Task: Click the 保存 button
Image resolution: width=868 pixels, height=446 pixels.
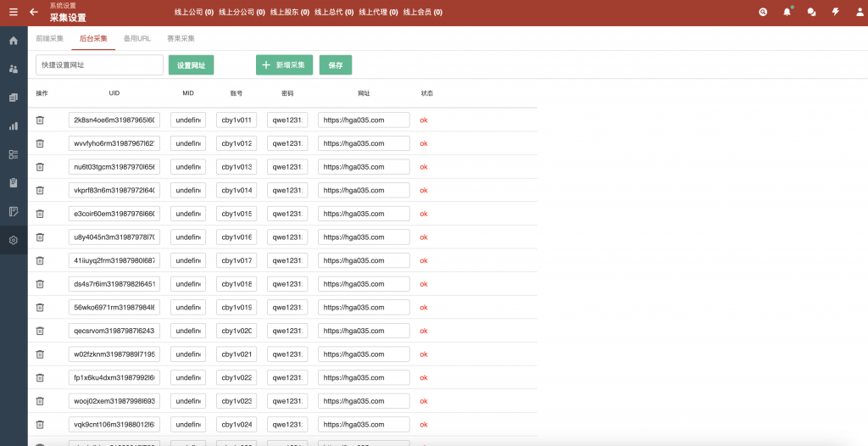Action: [336, 65]
